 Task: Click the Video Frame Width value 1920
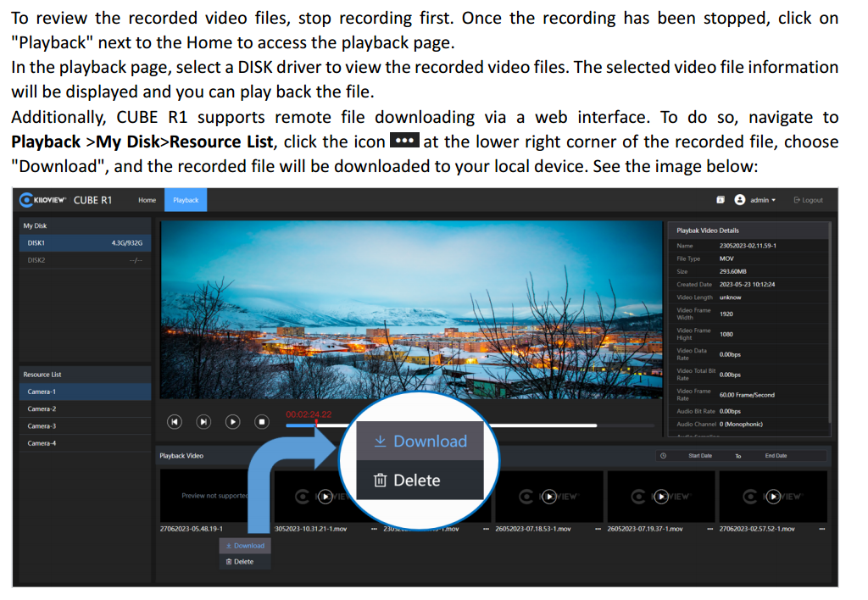(x=726, y=314)
